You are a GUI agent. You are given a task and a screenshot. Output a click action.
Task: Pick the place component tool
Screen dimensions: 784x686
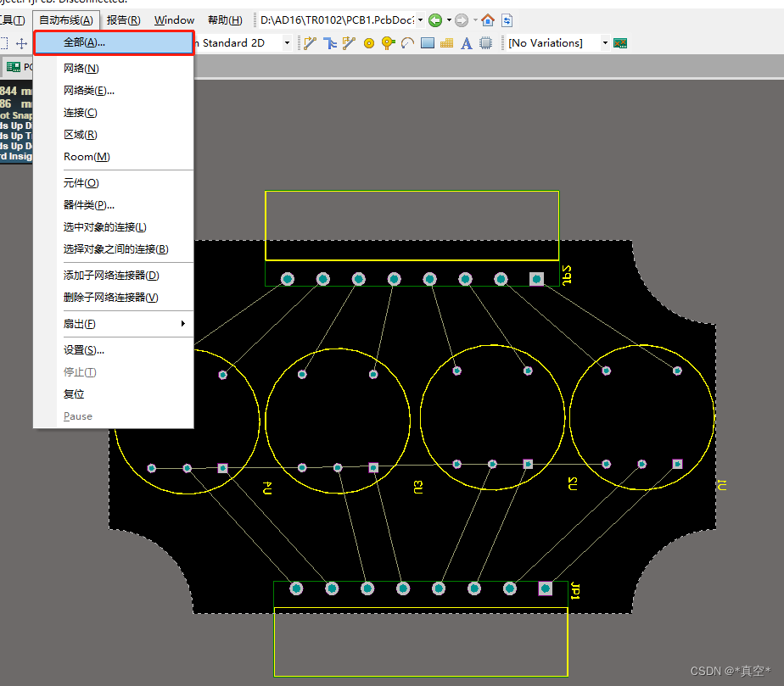[x=485, y=43]
